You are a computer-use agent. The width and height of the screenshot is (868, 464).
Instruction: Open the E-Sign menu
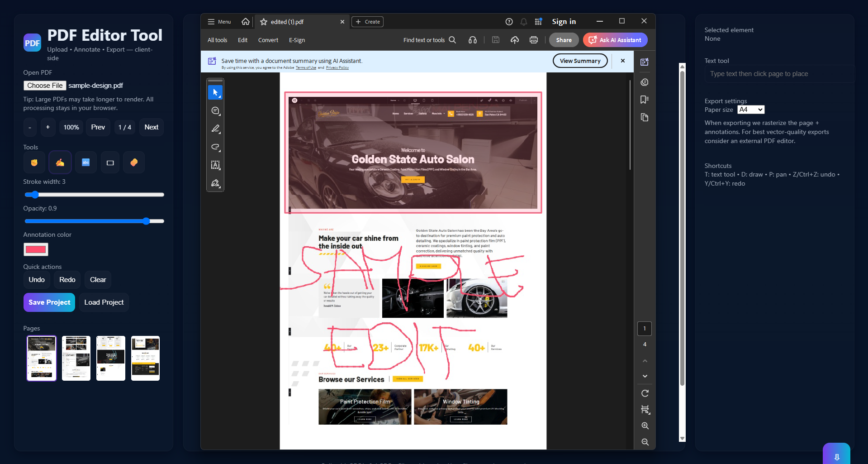click(x=297, y=40)
